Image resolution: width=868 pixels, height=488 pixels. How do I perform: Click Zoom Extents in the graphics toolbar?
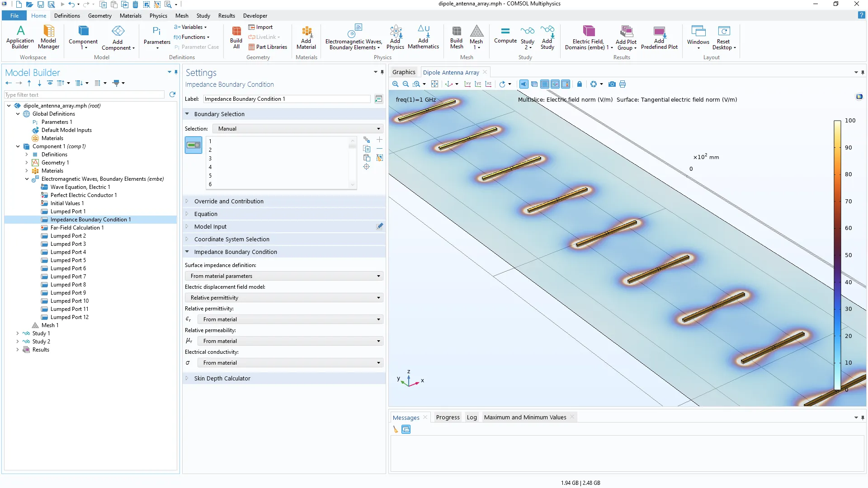[434, 84]
